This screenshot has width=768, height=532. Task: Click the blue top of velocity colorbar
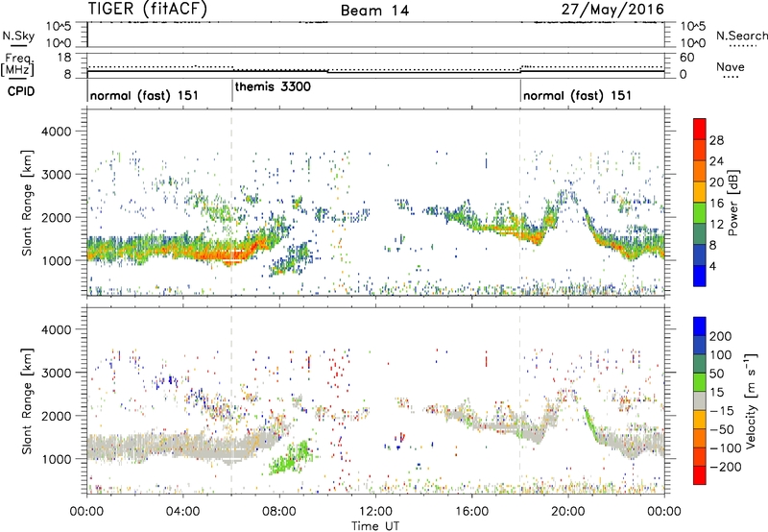point(700,326)
